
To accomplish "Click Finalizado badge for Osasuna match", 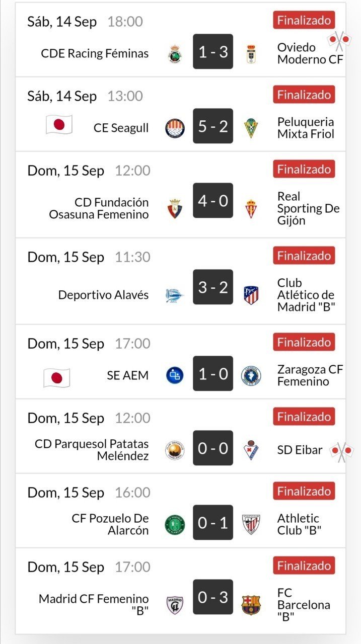I will pos(304,169).
